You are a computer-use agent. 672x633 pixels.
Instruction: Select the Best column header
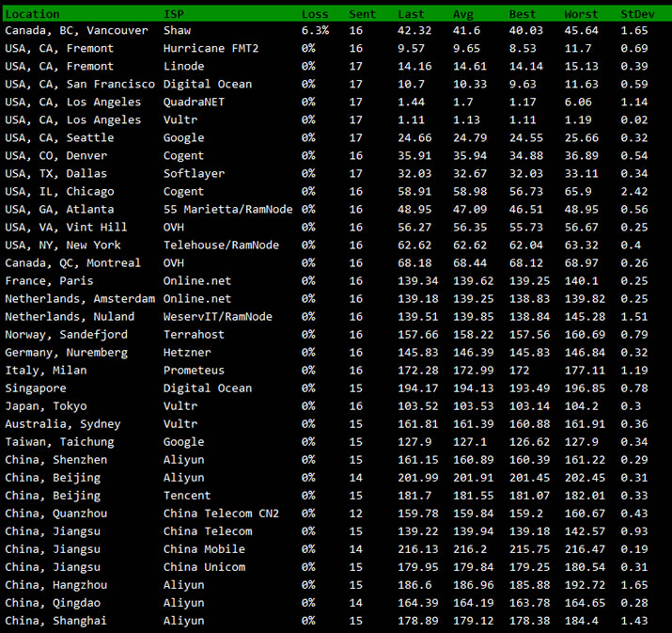click(523, 14)
